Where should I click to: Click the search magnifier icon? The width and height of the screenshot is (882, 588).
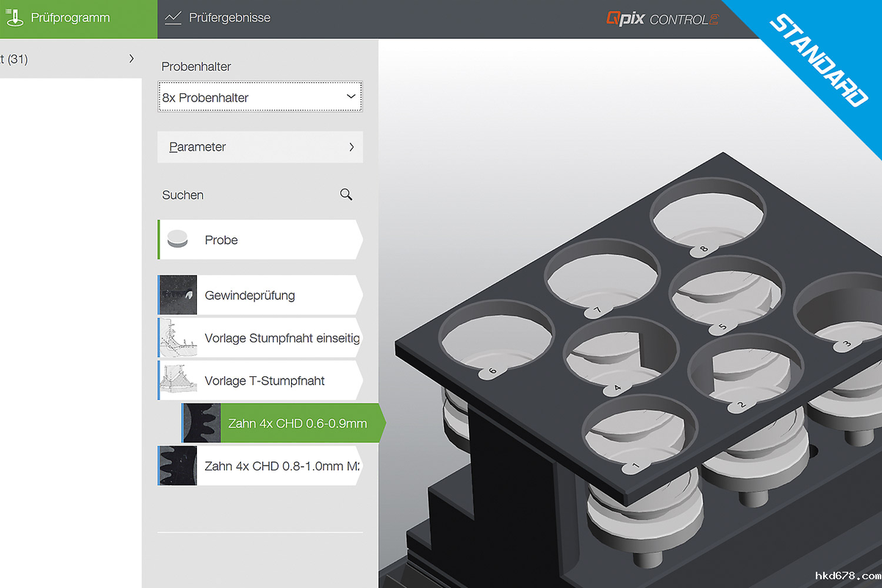(346, 195)
